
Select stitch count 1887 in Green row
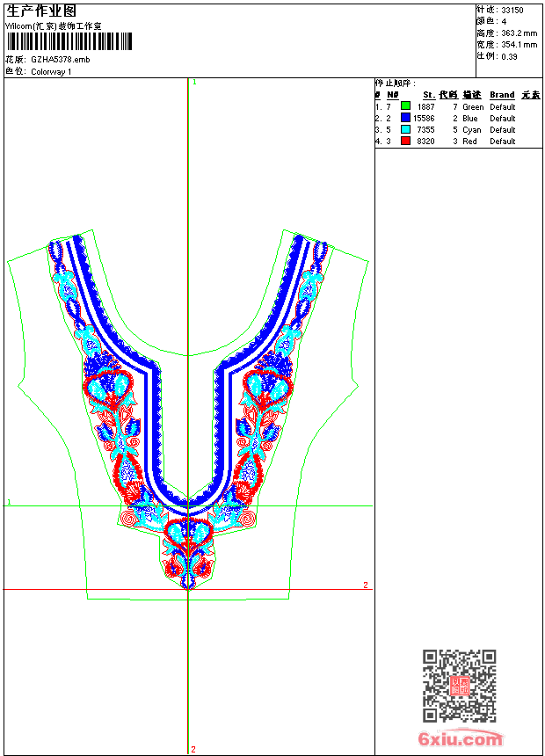point(425,107)
